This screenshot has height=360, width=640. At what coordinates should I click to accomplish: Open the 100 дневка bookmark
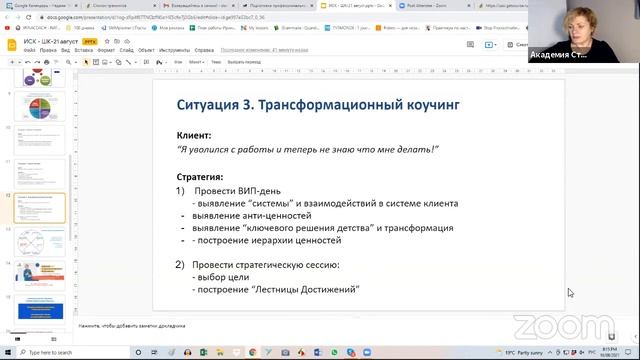coord(80,28)
